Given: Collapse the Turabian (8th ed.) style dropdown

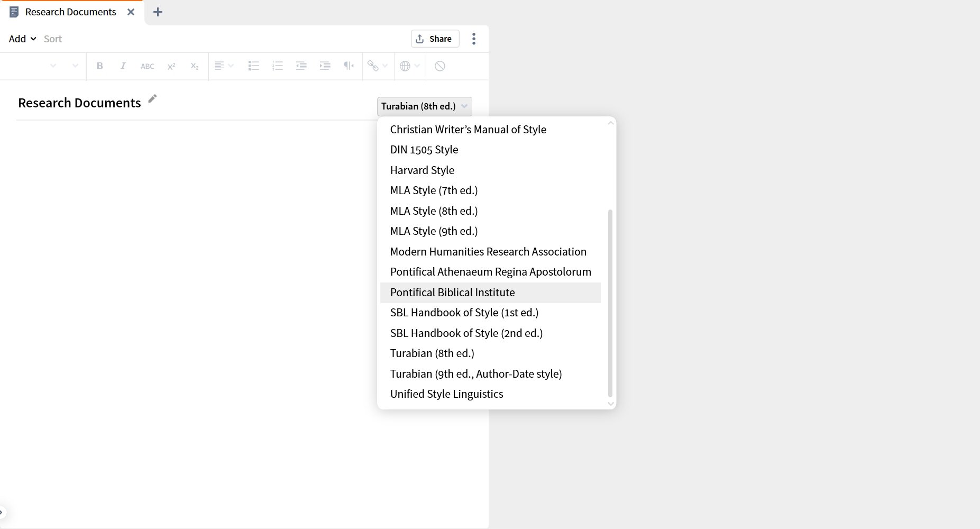Looking at the screenshot, I should pos(424,106).
